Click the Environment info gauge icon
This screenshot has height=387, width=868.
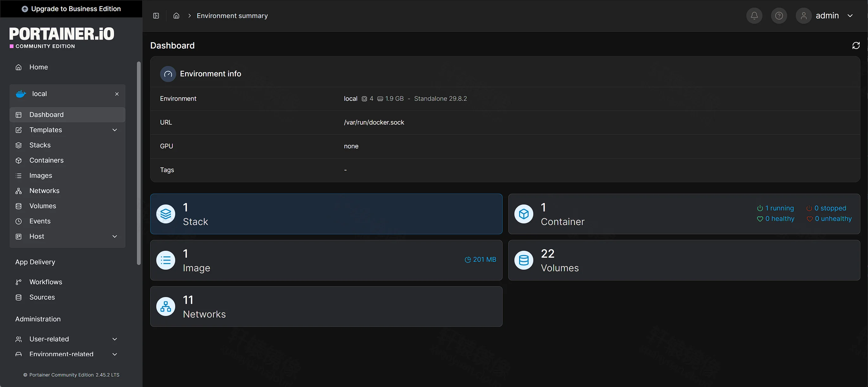(x=168, y=74)
